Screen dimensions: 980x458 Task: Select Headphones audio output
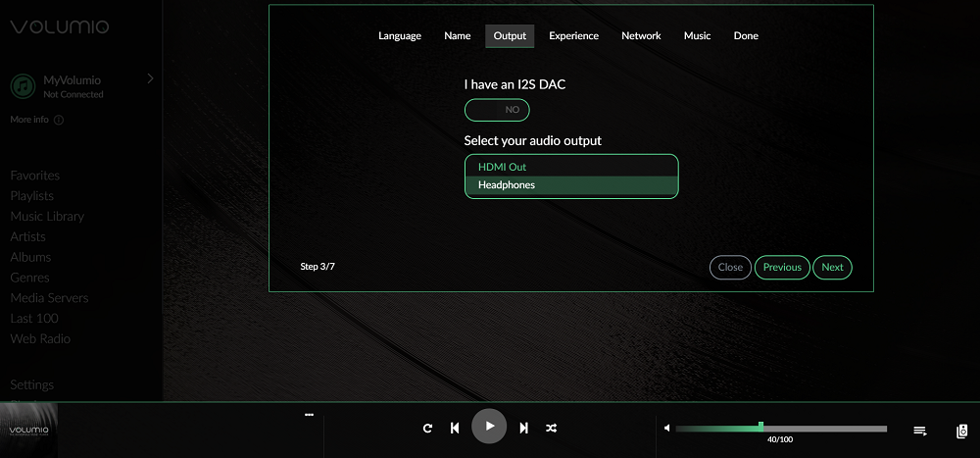click(571, 185)
